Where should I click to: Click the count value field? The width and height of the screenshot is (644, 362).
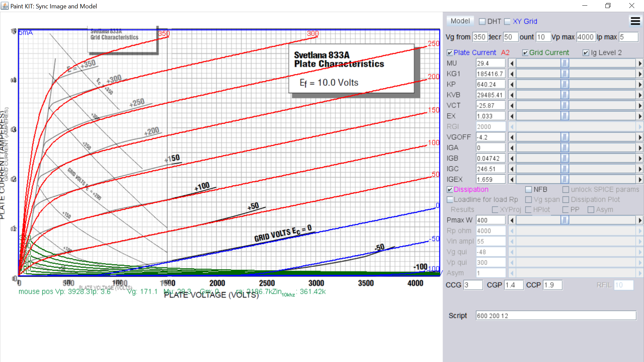[x=543, y=37]
